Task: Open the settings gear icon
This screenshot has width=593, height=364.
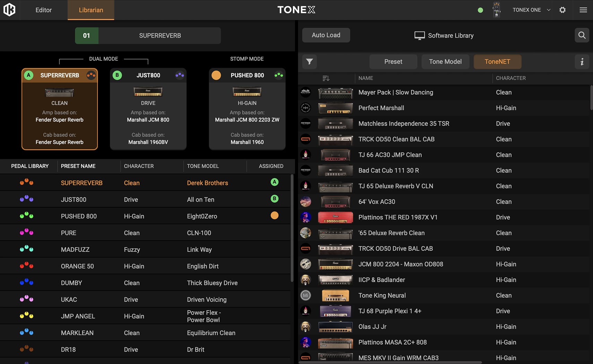Action: click(562, 10)
